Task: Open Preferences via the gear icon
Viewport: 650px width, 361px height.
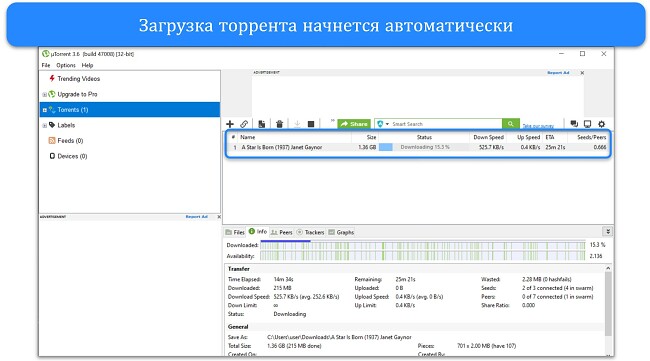Action: (x=601, y=124)
